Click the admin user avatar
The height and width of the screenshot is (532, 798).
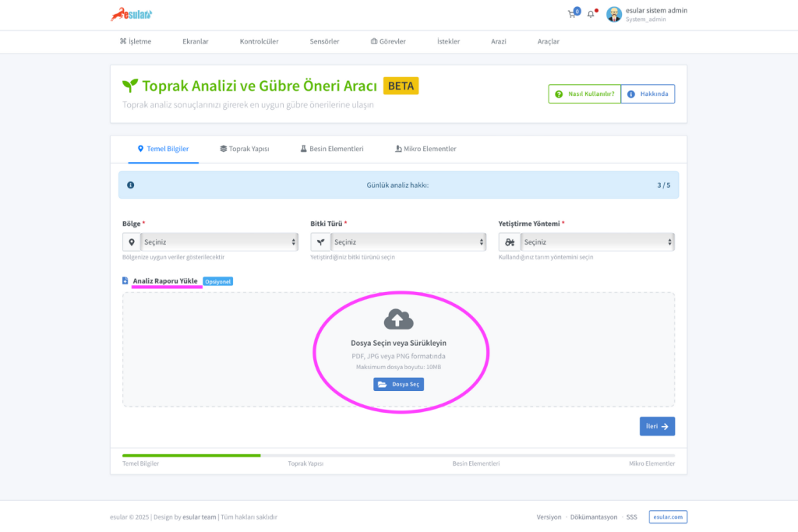point(614,14)
